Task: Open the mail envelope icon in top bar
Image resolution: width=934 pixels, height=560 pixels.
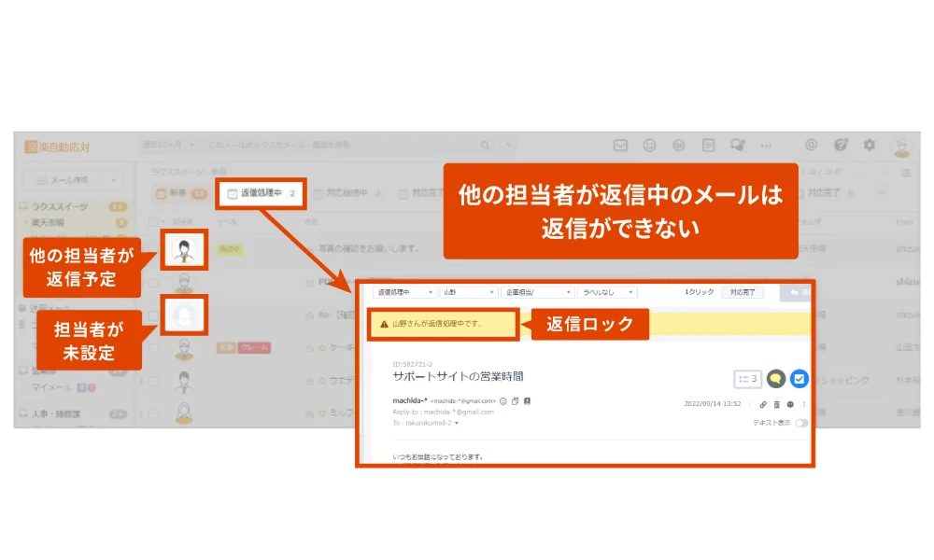Action: (x=620, y=146)
